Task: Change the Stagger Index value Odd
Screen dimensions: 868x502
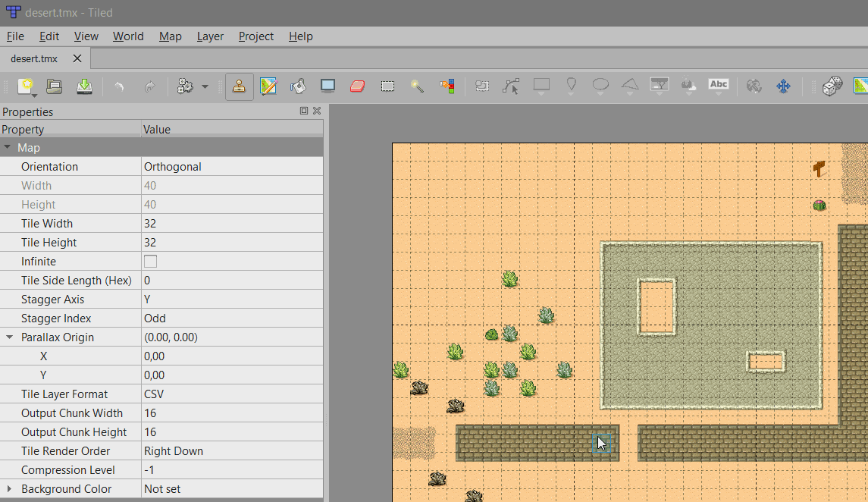Action: [232, 318]
